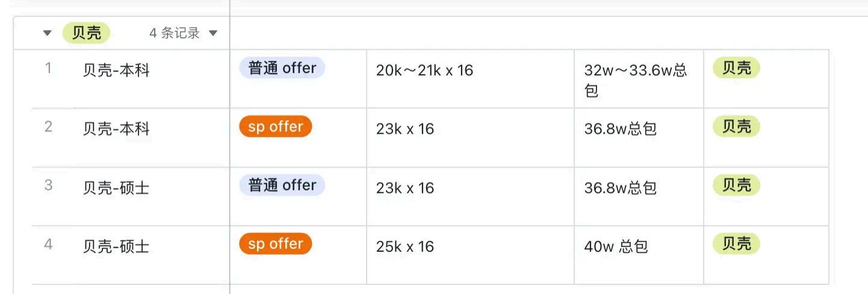
Task: Open the 贝壳-硕士 record in row 4
Action: click(116, 246)
